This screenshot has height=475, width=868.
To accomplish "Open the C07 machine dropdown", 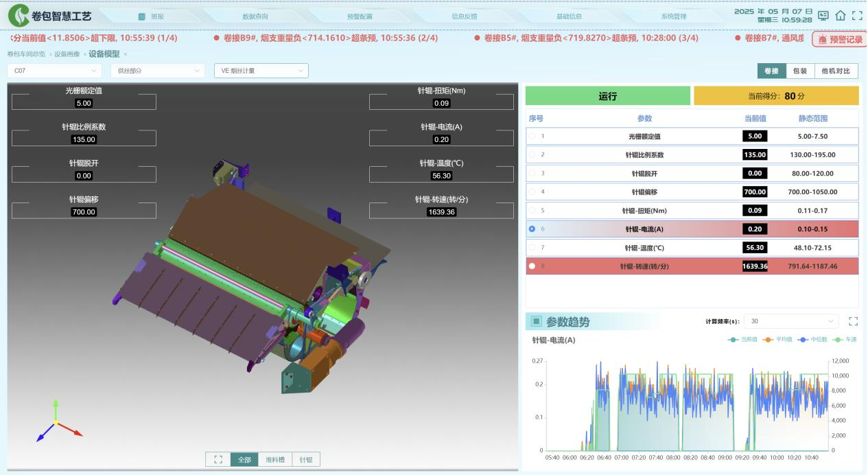I will [54, 71].
